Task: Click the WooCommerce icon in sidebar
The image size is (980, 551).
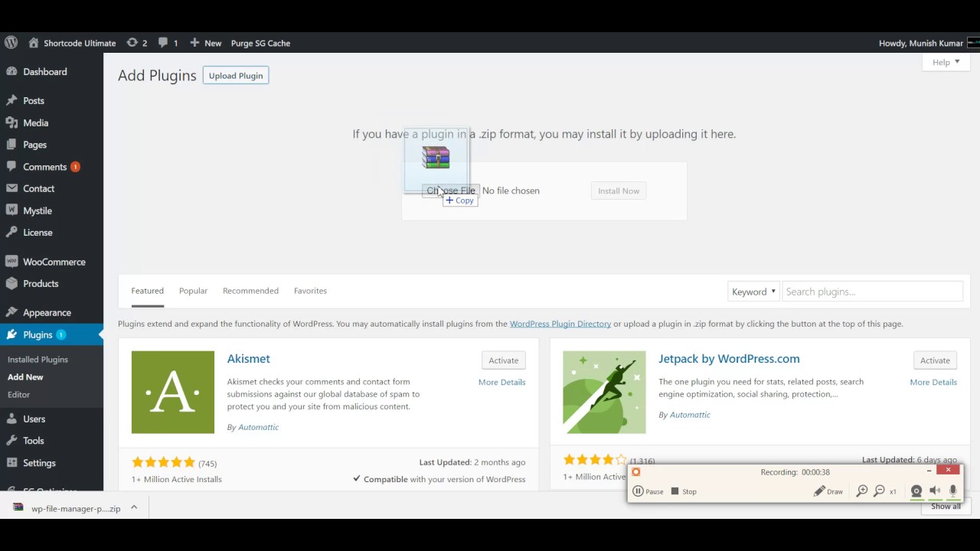Action: pos(11,261)
